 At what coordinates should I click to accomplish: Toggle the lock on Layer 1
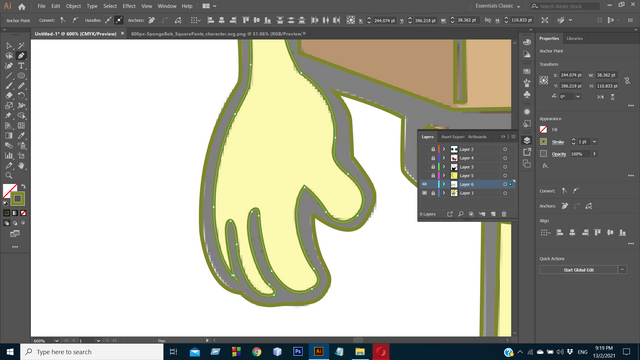(433, 193)
